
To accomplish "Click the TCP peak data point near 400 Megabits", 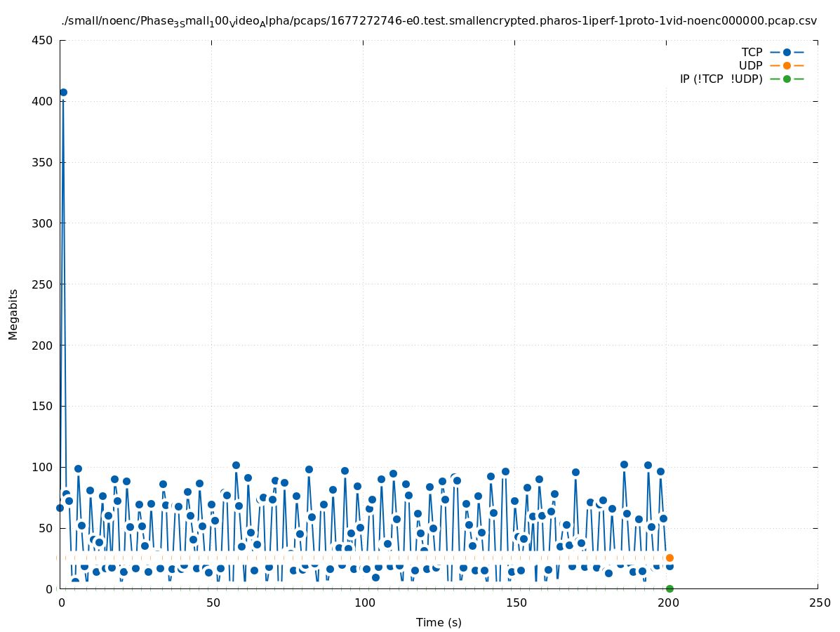I will pyautogui.click(x=63, y=92).
